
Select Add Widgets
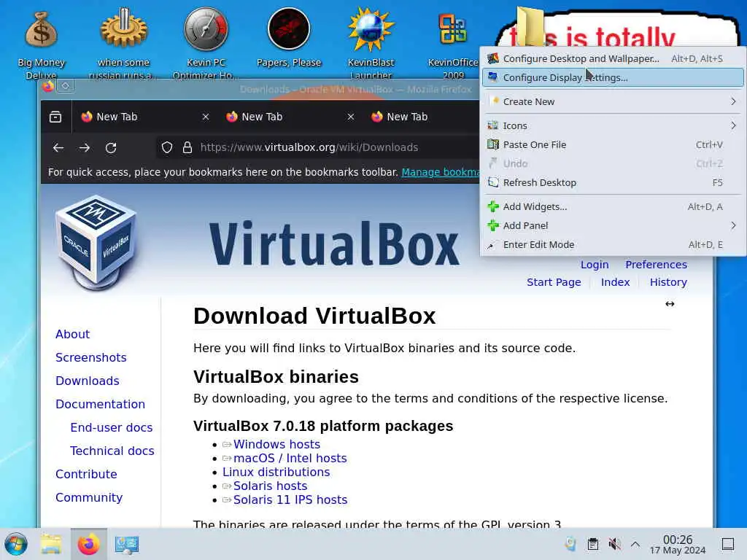click(x=613, y=206)
